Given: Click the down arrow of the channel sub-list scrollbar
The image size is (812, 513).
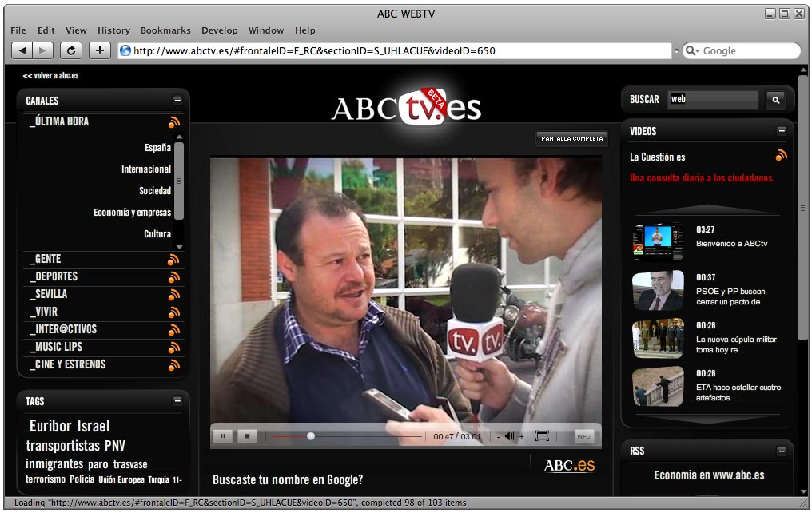Looking at the screenshot, I should tap(179, 247).
